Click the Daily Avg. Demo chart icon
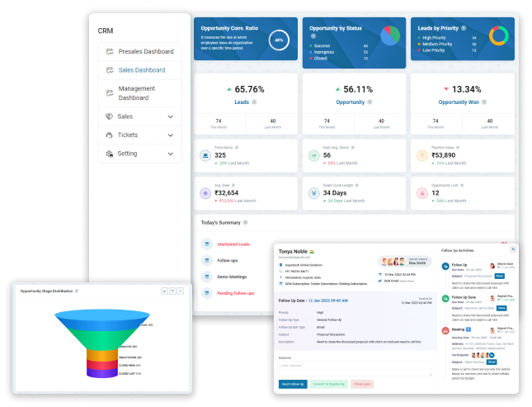 pos(314,156)
